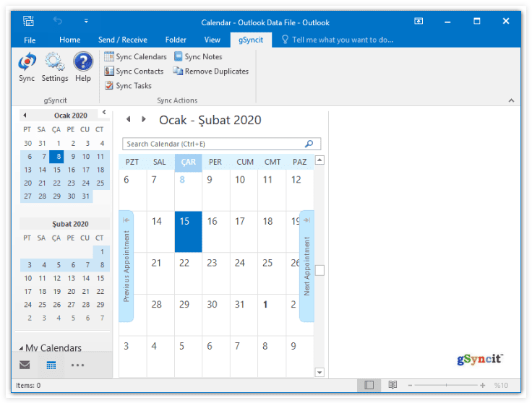Click 20 in Ocak 2020 mini calendar

27,183
